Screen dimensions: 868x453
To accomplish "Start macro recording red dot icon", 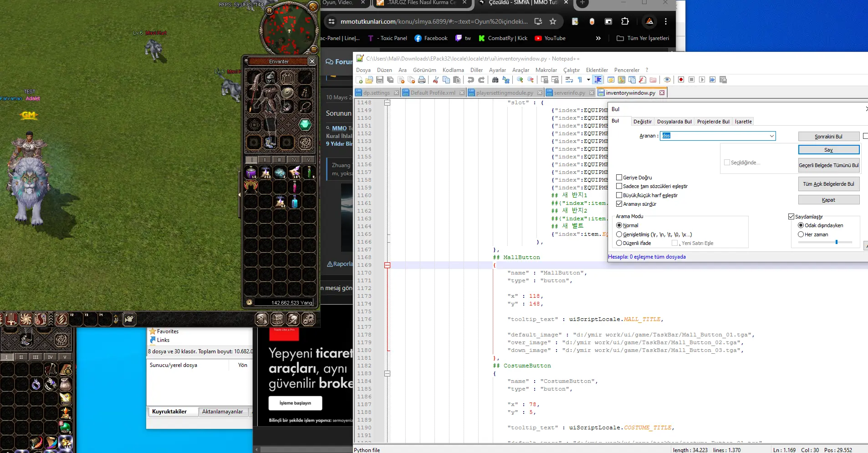I will tap(681, 80).
